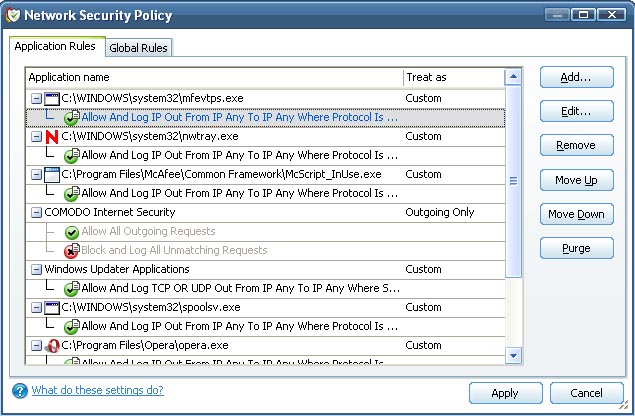
Task: Click the Add... button
Action: point(577,77)
